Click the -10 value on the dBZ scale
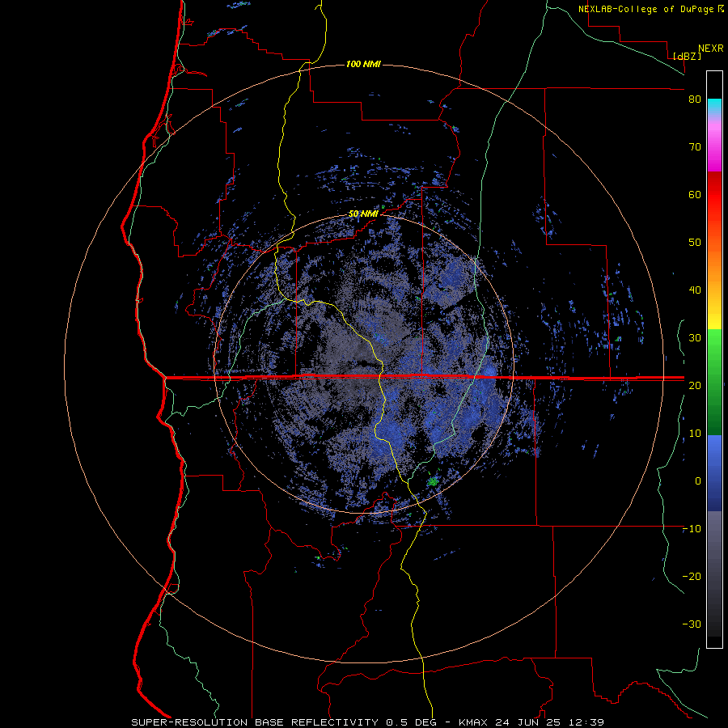This screenshot has width=728, height=728. pos(692,529)
